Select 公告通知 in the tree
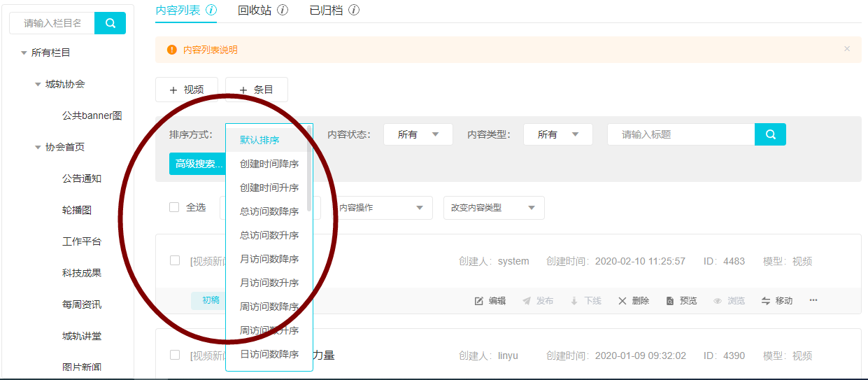Image resolution: width=868 pixels, height=380 pixels. click(x=82, y=178)
